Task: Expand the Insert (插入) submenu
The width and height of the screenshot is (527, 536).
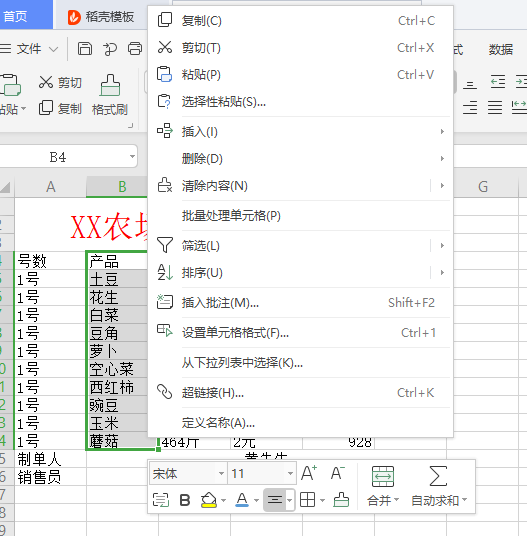Action: [x=300, y=131]
